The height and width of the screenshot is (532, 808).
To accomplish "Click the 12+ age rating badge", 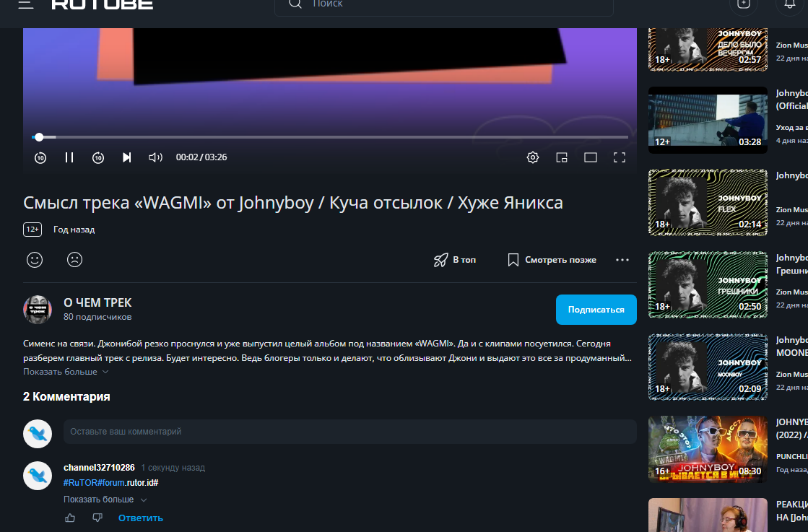I will 32,230.
